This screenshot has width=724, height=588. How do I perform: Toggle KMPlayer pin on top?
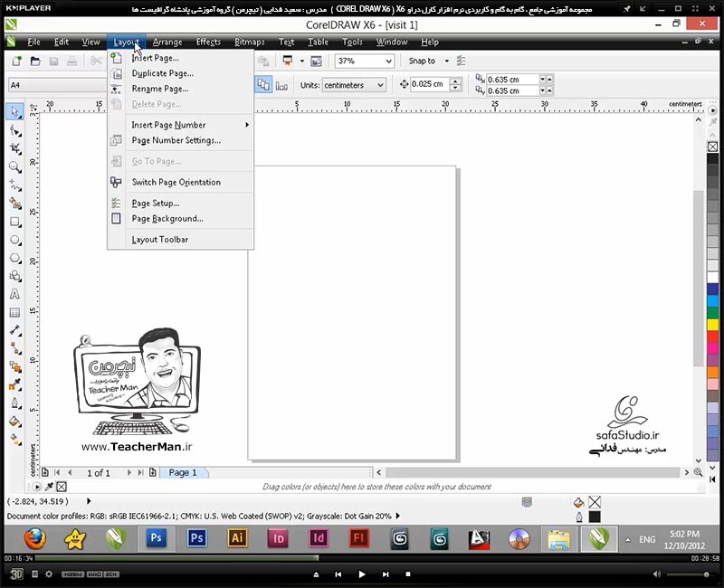(x=626, y=9)
